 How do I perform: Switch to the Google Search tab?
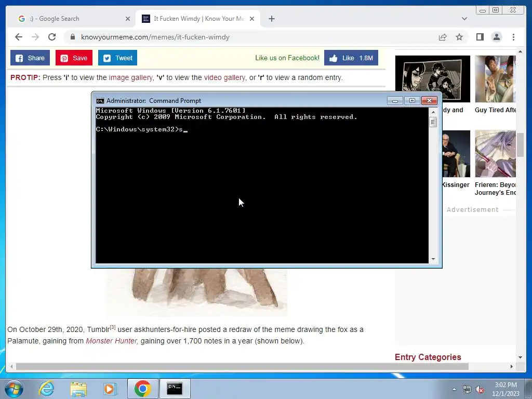[71, 19]
